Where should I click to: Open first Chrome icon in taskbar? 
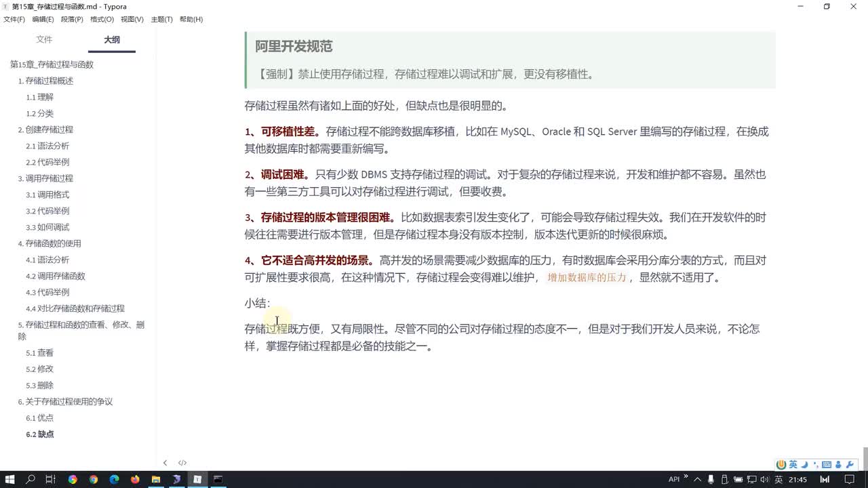coord(73,479)
